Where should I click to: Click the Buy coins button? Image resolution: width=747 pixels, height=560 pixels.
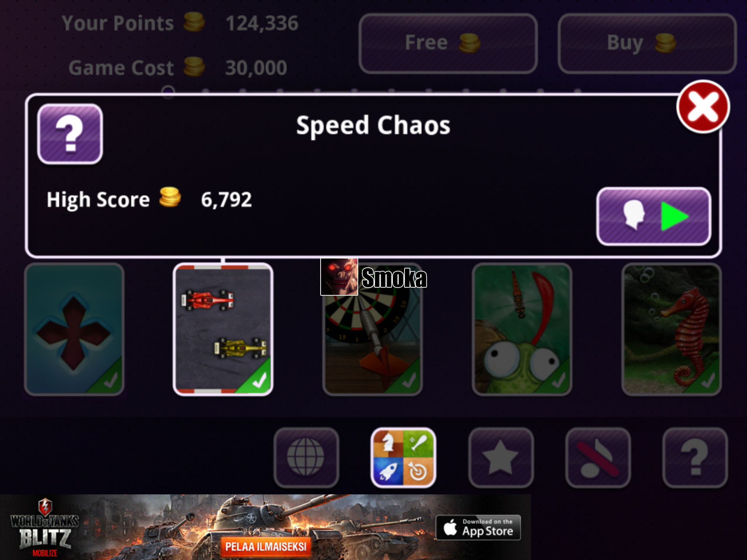(x=647, y=43)
